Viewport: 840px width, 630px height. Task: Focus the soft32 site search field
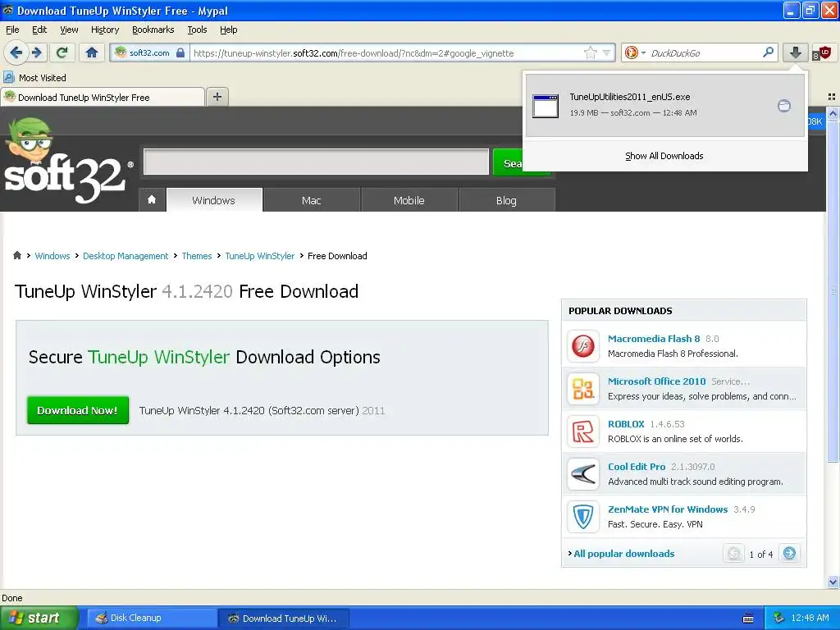pos(316,162)
